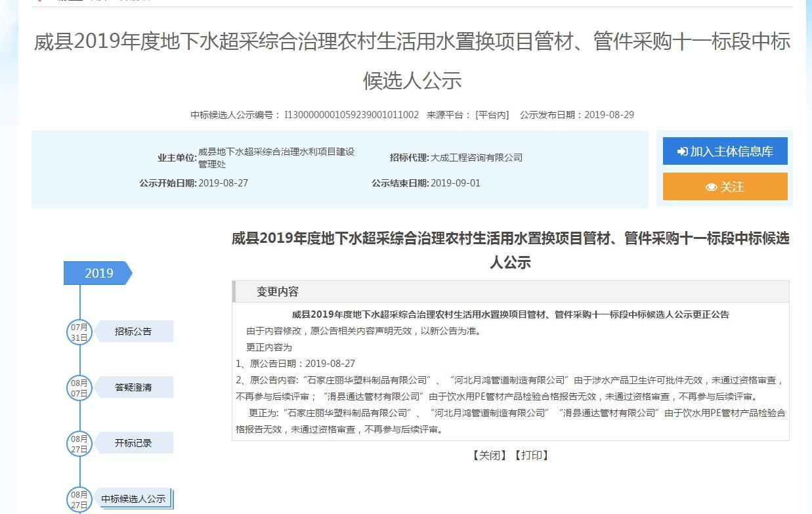812x514 pixels.
Task: Open the 招标公告 timeline step
Action: [133, 332]
